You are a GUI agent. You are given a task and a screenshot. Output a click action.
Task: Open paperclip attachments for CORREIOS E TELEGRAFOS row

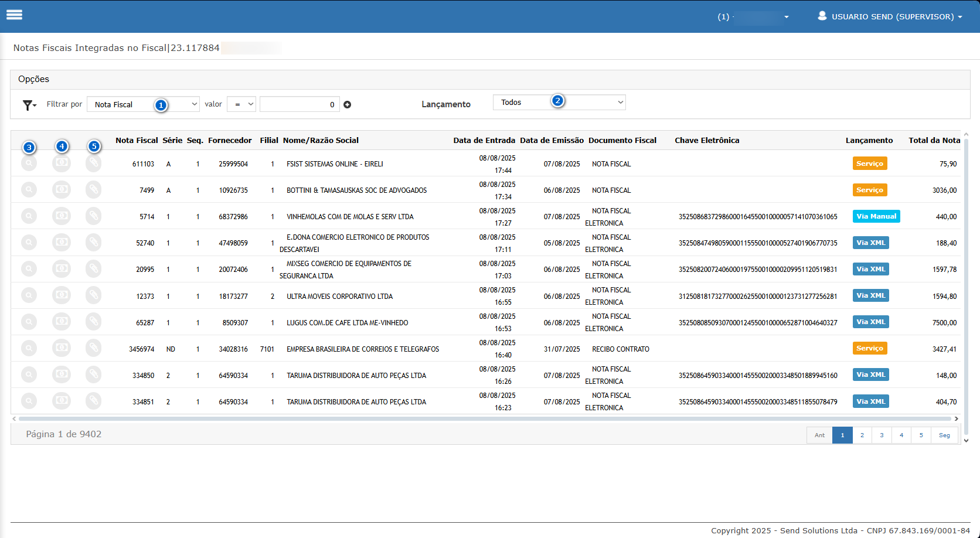tap(93, 348)
